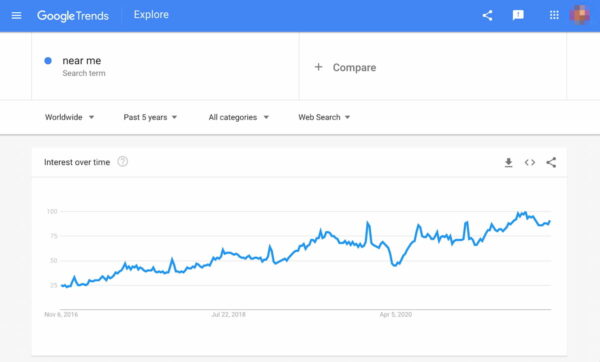
Task: Click the blue near me color dot
Action: point(48,60)
